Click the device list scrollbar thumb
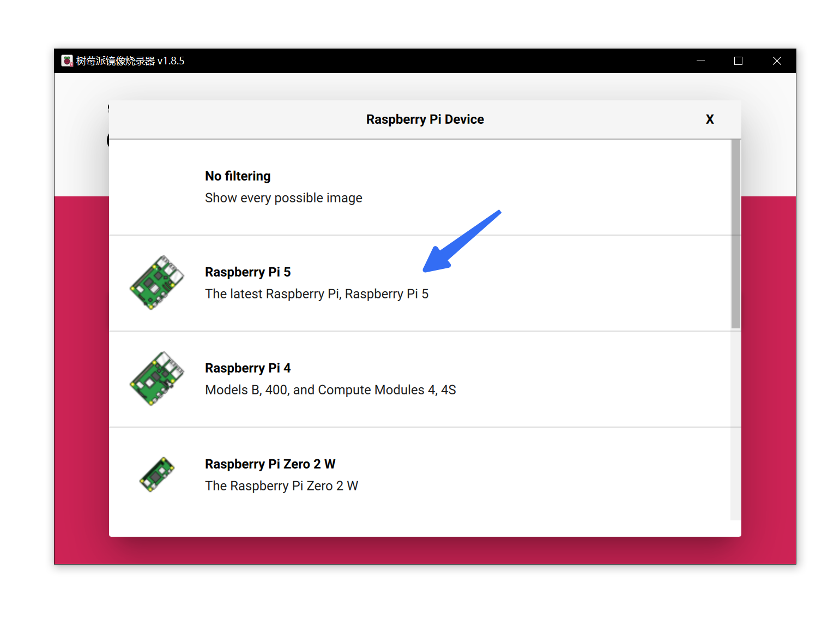The height and width of the screenshot is (618, 840). (x=736, y=234)
